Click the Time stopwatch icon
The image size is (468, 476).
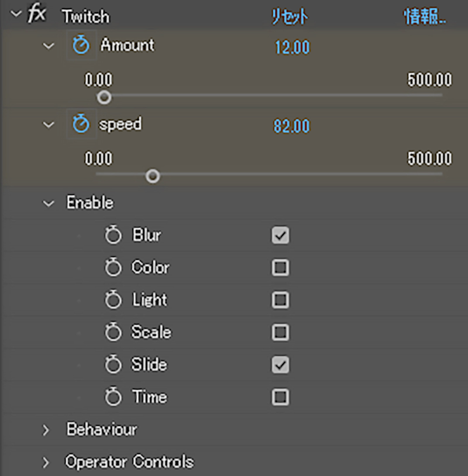point(113,397)
